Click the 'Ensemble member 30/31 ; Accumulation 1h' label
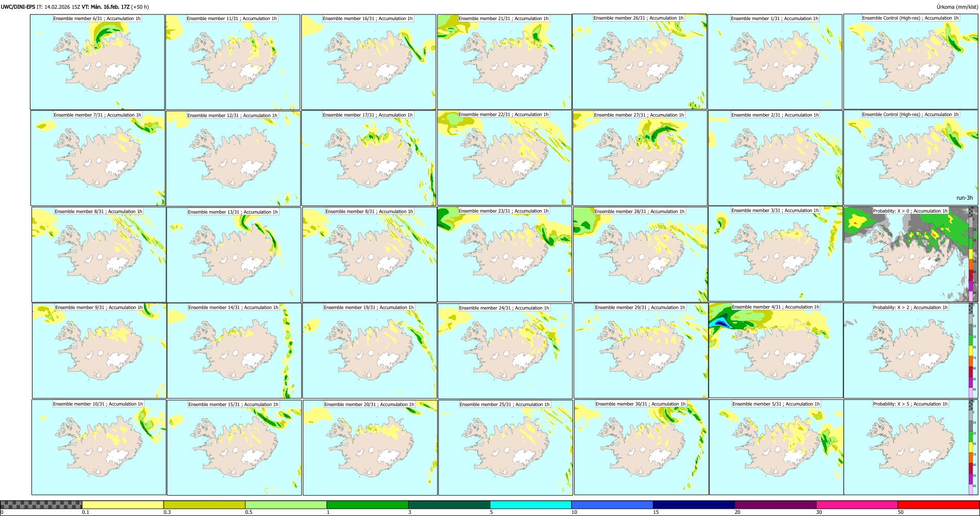 641,404
